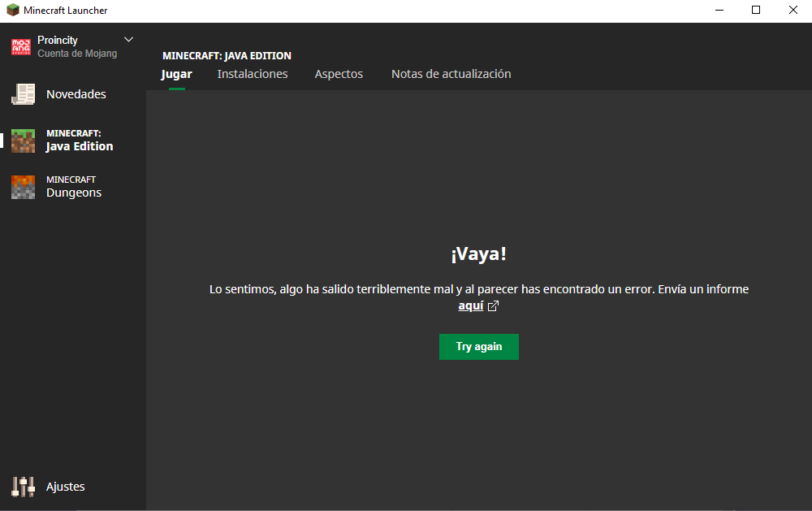812x511 pixels.
Task: Click the Mojang Studios account logo
Action: 21,46
